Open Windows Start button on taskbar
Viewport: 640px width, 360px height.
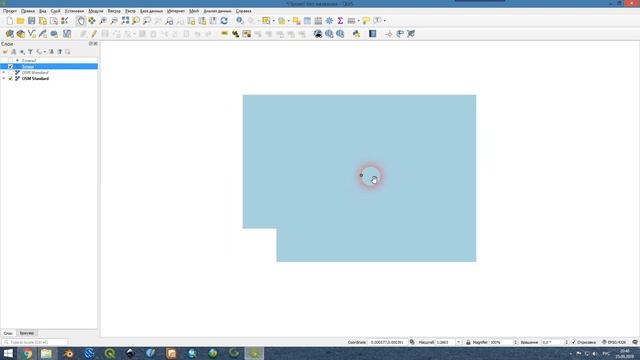(x=8, y=353)
